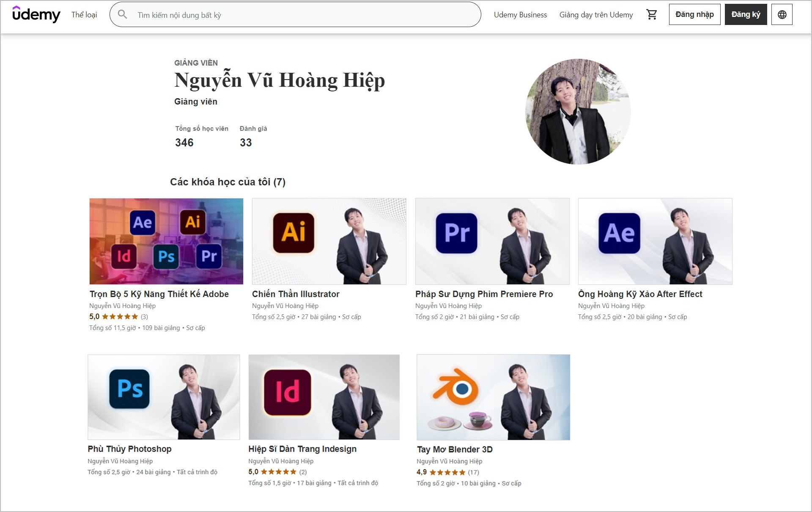Click the search magnifier icon
The width and height of the screenshot is (812, 512).
(x=122, y=14)
